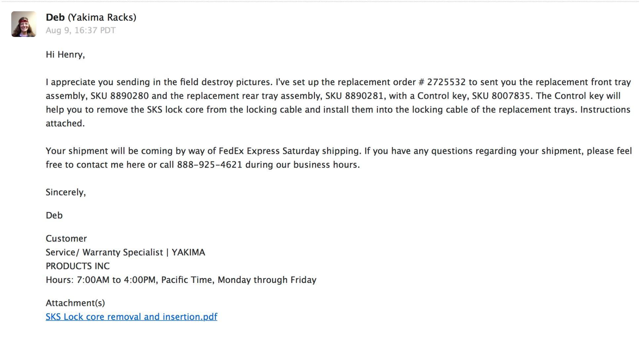Click the Hi Henry greeting
This screenshot has width=644, height=338.
[65, 55]
